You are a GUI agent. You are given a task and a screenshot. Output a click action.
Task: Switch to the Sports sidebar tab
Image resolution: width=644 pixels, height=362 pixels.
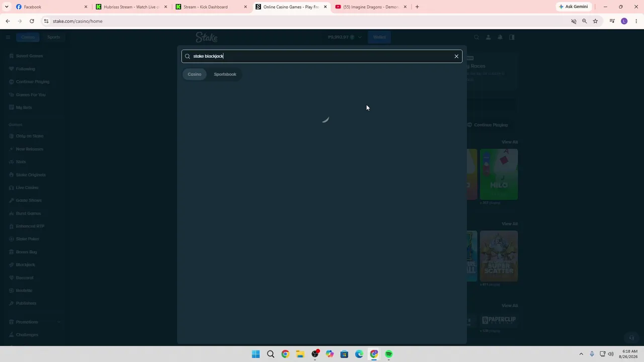[x=53, y=37]
